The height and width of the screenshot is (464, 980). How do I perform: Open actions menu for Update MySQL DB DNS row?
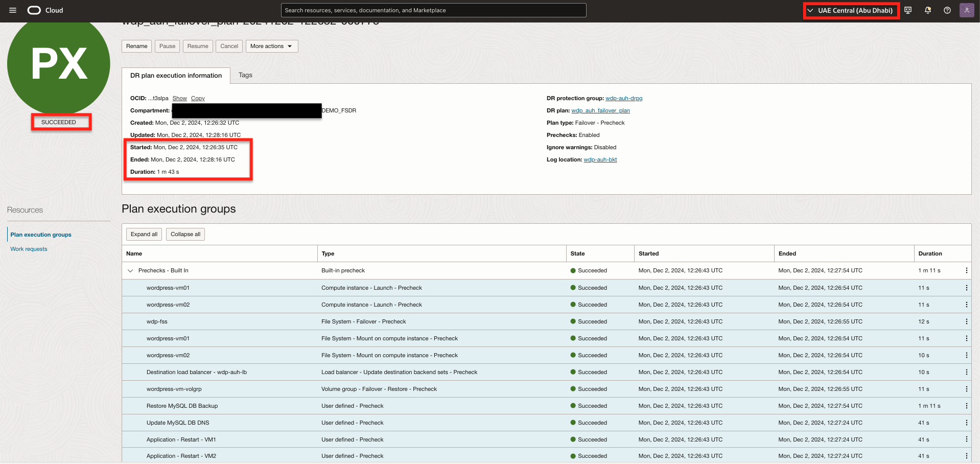(x=966, y=423)
